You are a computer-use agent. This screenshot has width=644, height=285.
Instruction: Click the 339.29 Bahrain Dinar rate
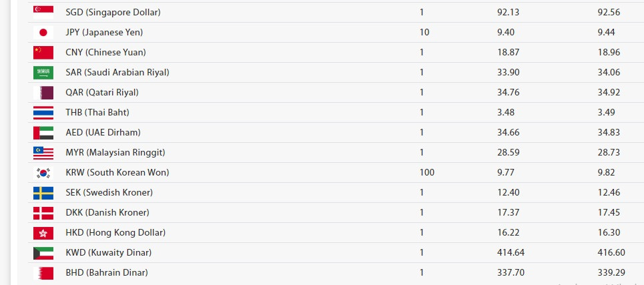[x=611, y=272]
